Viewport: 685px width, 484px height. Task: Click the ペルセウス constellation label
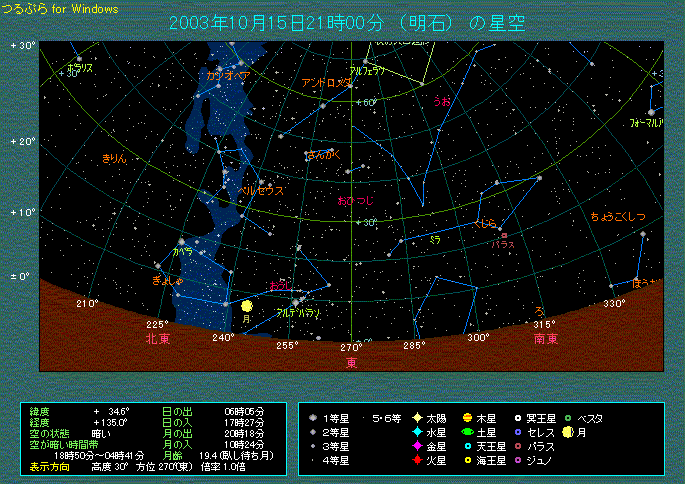261,191
